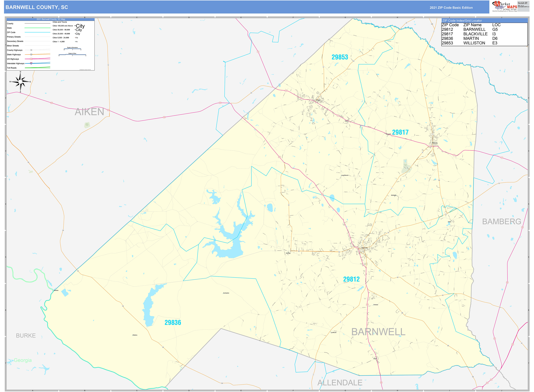Click the large 29836 ZIP label on map
Screen dimensions: 534x392
tap(173, 323)
